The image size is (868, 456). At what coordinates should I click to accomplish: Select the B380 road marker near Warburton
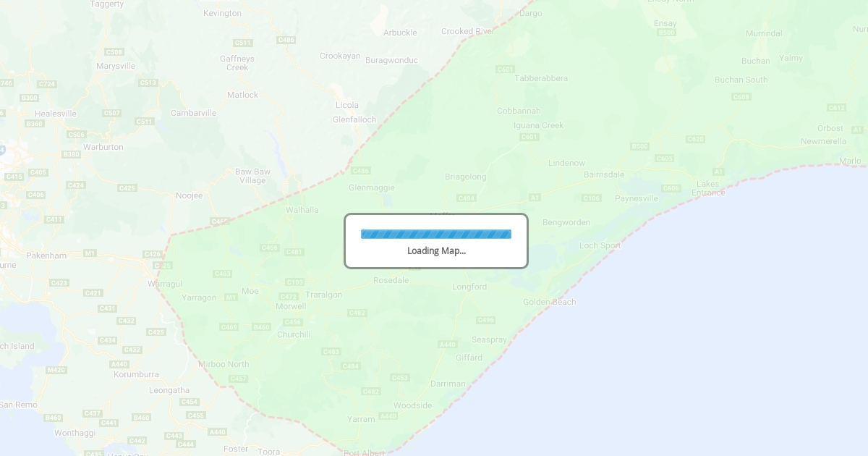coord(71,154)
